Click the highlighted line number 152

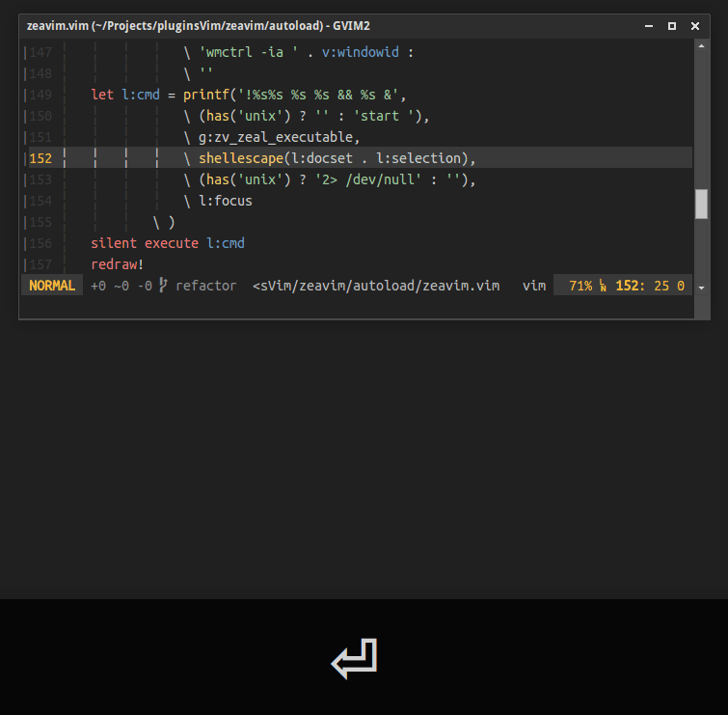click(40, 158)
